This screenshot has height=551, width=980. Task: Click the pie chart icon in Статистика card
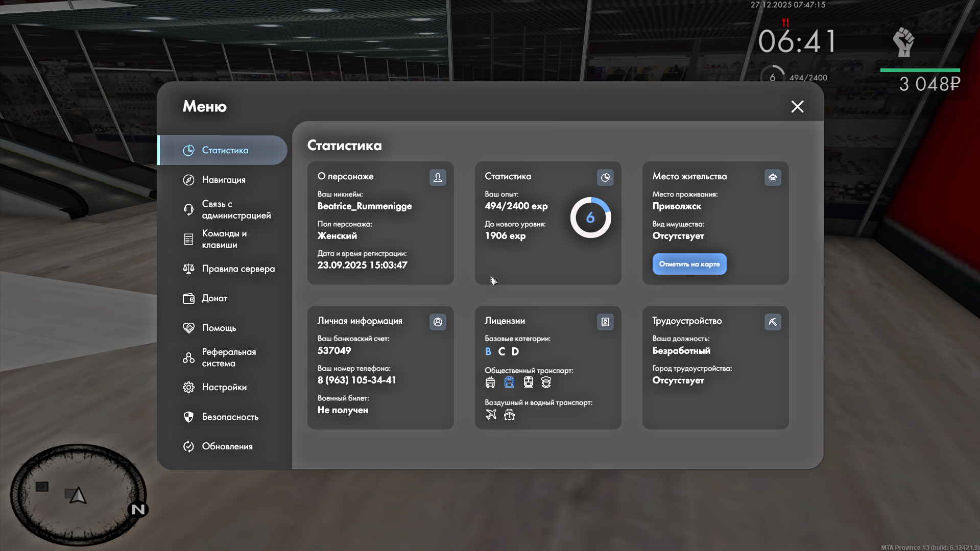[605, 177]
